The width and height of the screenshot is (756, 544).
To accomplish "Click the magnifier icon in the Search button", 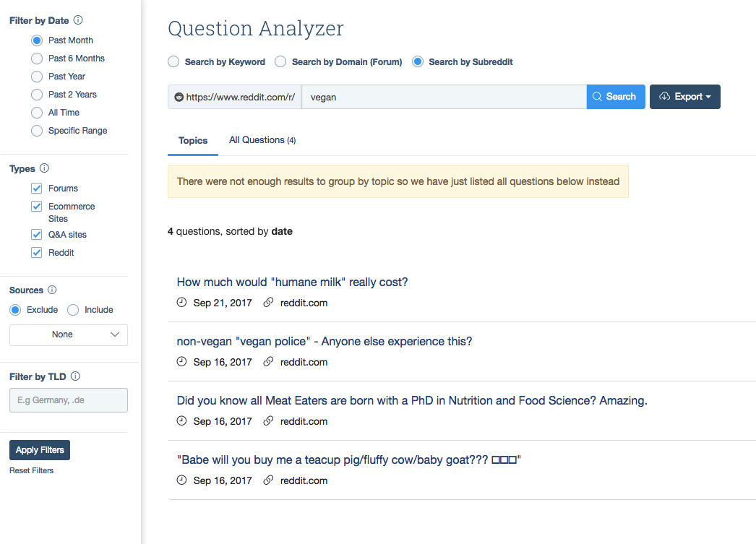I will point(597,97).
